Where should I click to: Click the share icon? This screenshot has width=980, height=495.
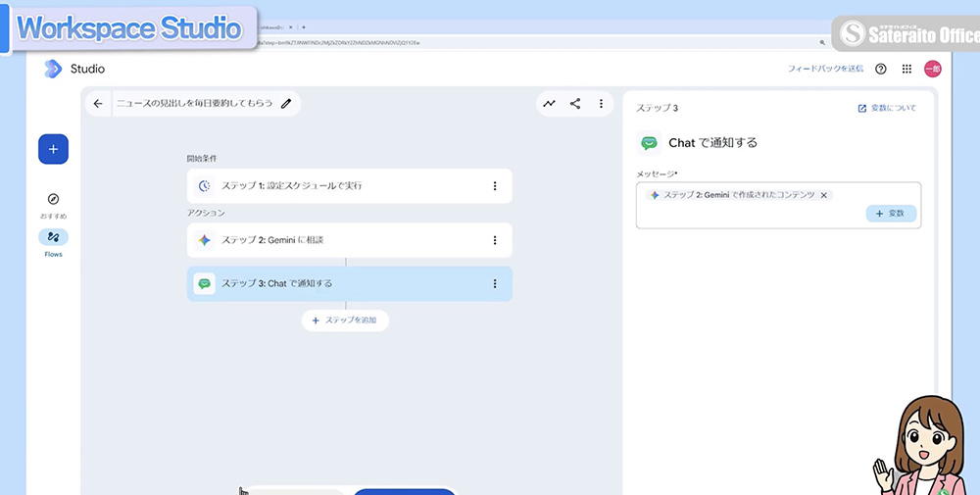click(x=575, y=104)
